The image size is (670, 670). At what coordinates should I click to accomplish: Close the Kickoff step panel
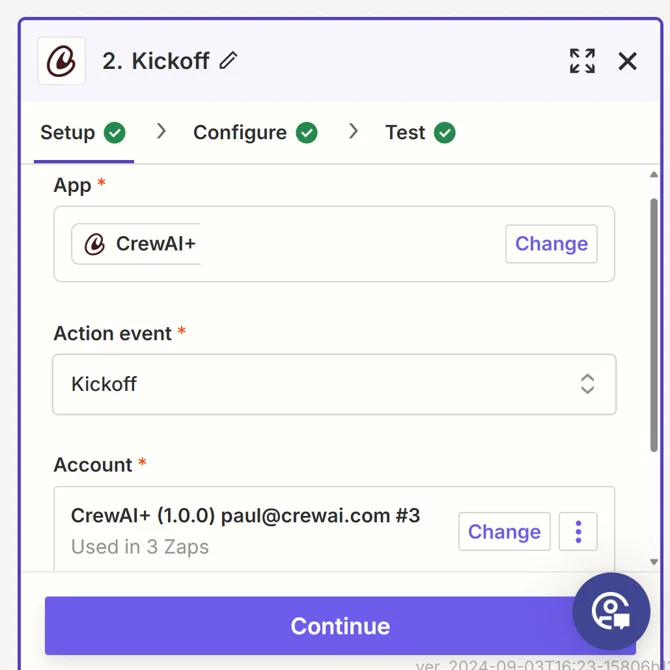point(627,61)
